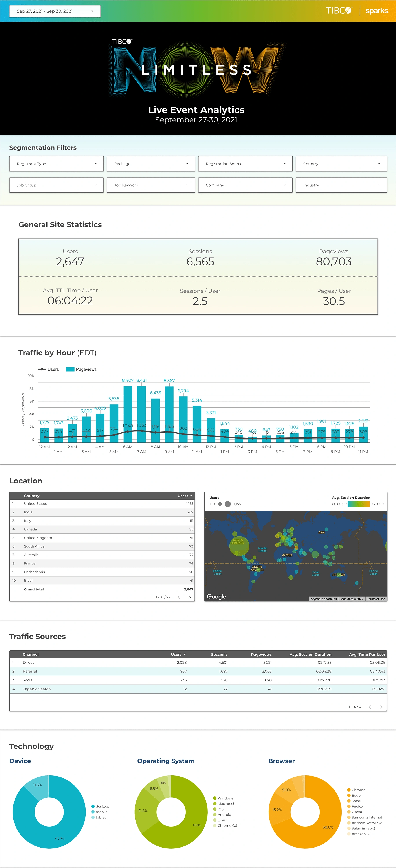The height and width of the screenshot is (868, 396).
Task: Sort Location table by Country column header
Action: point(32,496)
